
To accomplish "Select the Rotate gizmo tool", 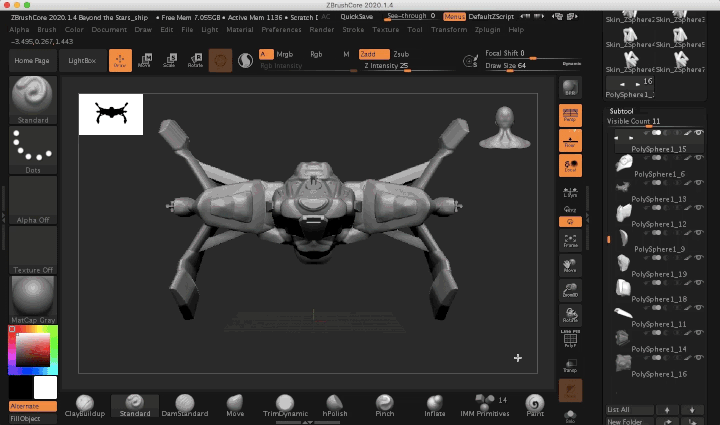I will [195, 61].
